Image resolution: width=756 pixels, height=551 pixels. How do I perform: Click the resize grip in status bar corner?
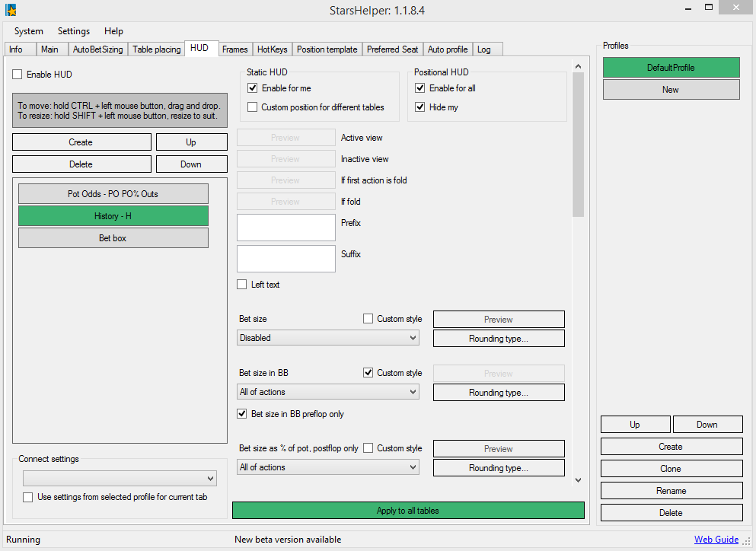[747, 541]
